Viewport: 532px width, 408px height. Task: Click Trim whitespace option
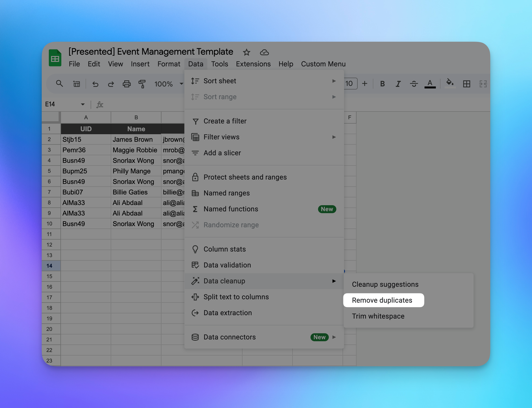pyautogui.click(x=378, y=316)
